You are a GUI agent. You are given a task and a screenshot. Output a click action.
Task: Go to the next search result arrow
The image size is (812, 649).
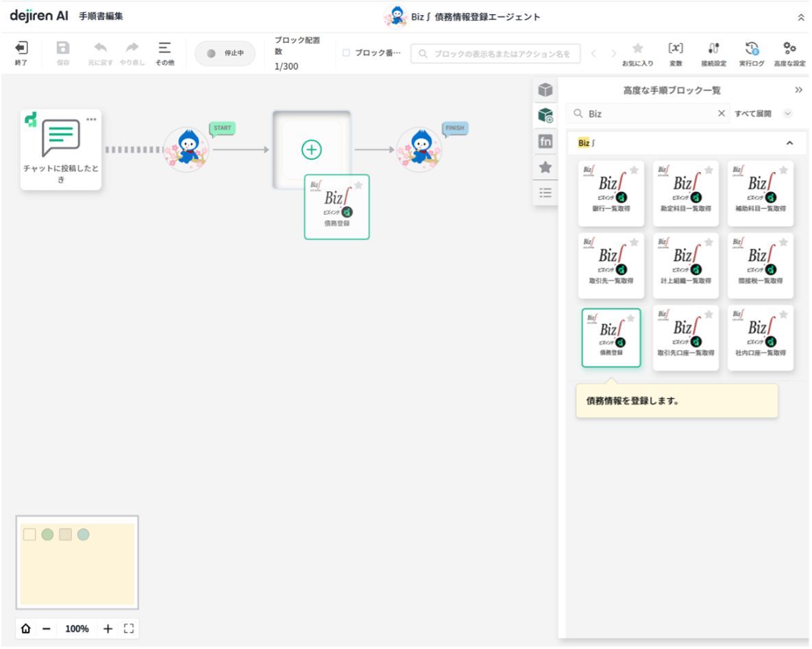click(614, 53)
